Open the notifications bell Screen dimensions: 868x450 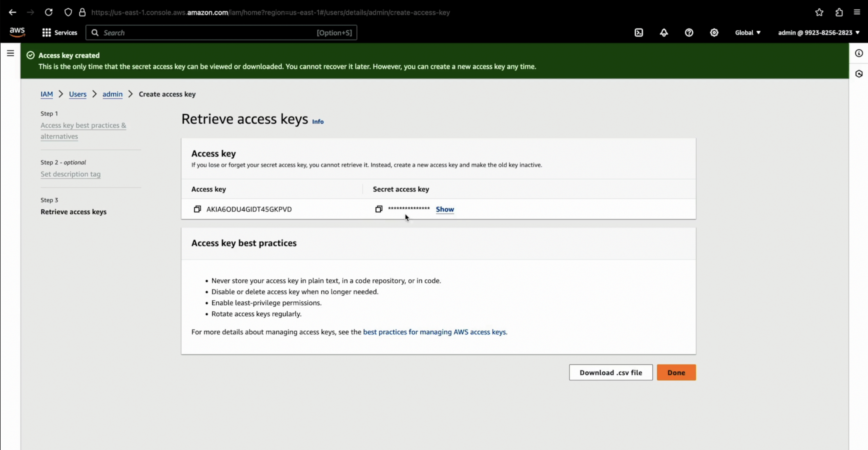(664, 33)
